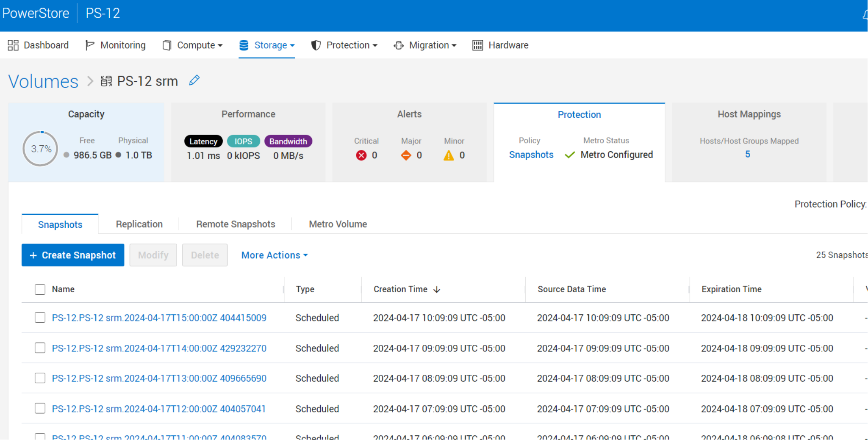
Task: Click the plus icon on Create Snapshot
Action: (x=33, y=255)
